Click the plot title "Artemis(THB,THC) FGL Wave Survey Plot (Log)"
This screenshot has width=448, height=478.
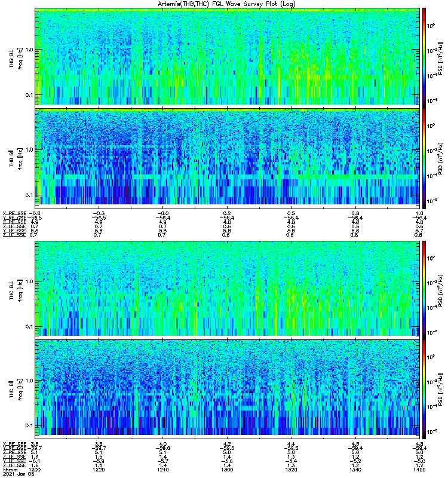(x=226, y=4)
